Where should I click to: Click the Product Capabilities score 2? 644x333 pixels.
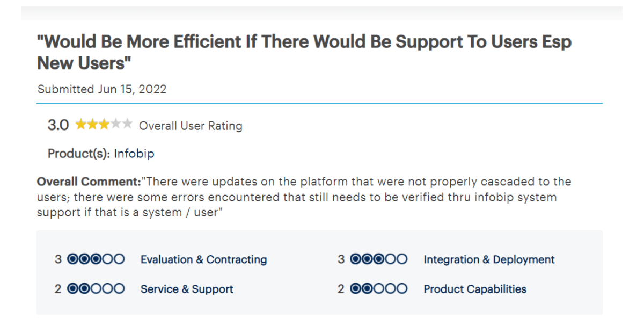[x=341, y=289]
